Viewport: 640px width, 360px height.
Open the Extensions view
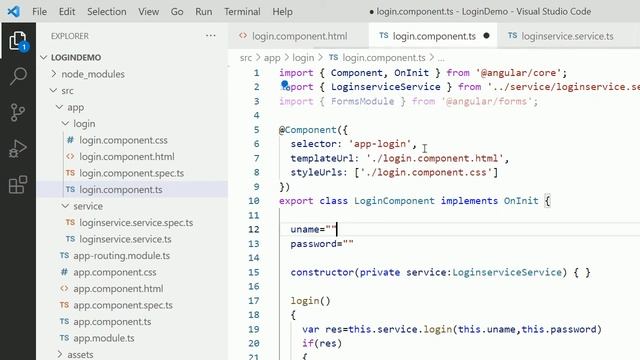[x=18, y=184]
